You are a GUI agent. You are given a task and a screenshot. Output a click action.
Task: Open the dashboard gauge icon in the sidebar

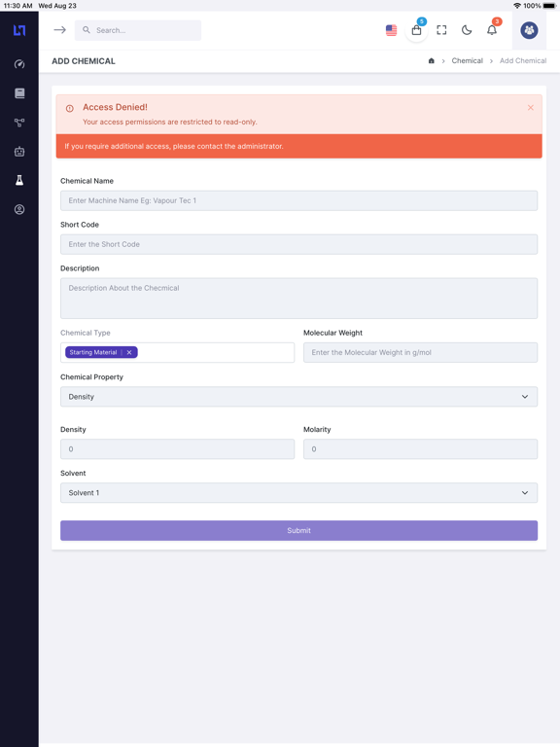[x=19, y=64]
